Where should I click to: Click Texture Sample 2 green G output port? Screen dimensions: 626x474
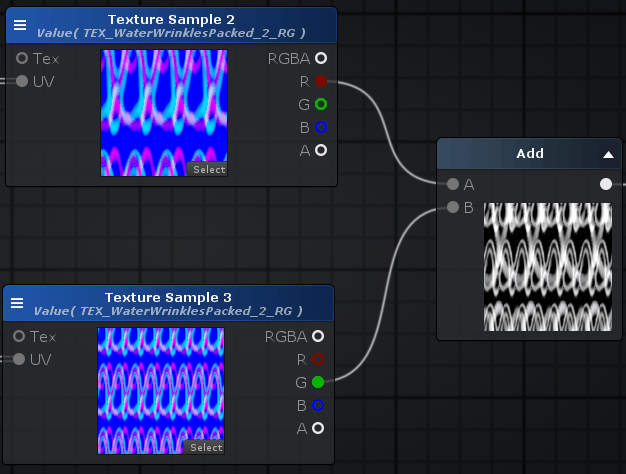tap(321, 104)
